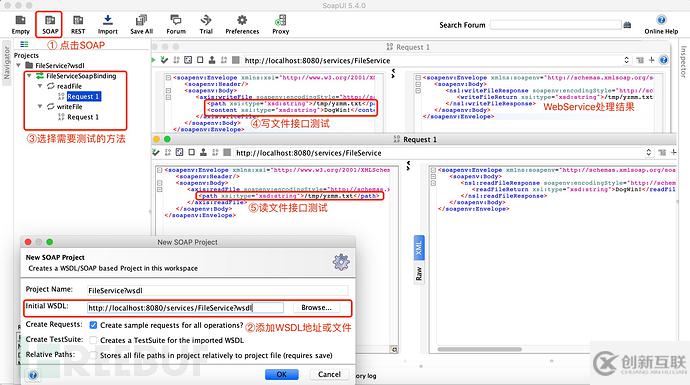Click the Initial WSDL address field
This screenshot has height=385, width=690.
185,308
